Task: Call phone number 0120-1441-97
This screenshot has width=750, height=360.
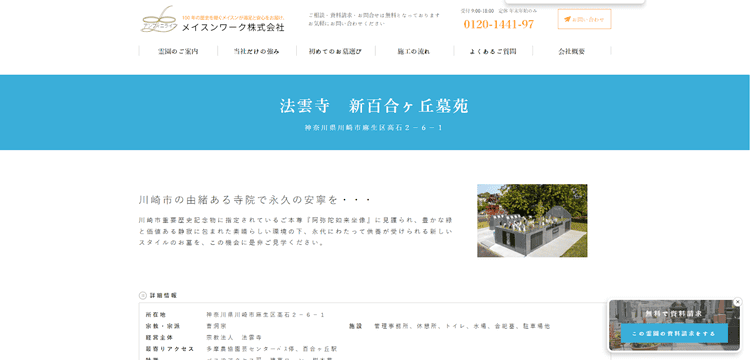Action: (x=498, y=24)
